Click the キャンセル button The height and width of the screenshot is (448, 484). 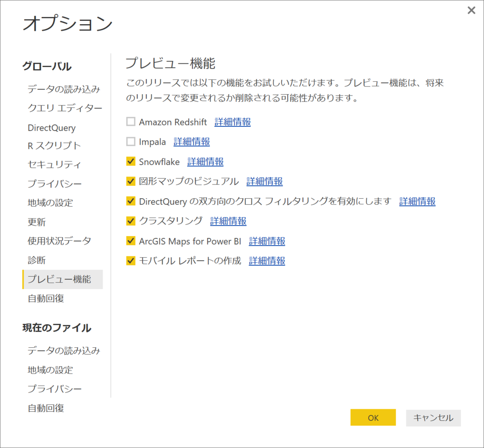click(x=433, y=418)
